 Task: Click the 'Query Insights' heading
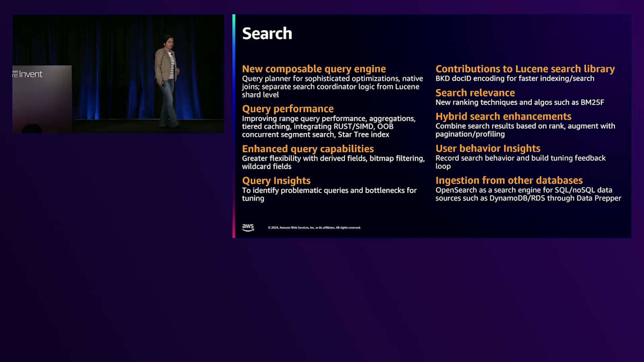tap(276, 181)
